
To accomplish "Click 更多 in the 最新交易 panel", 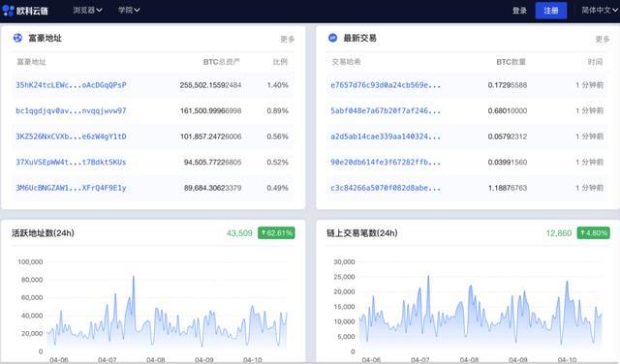I will pos(603,39).
